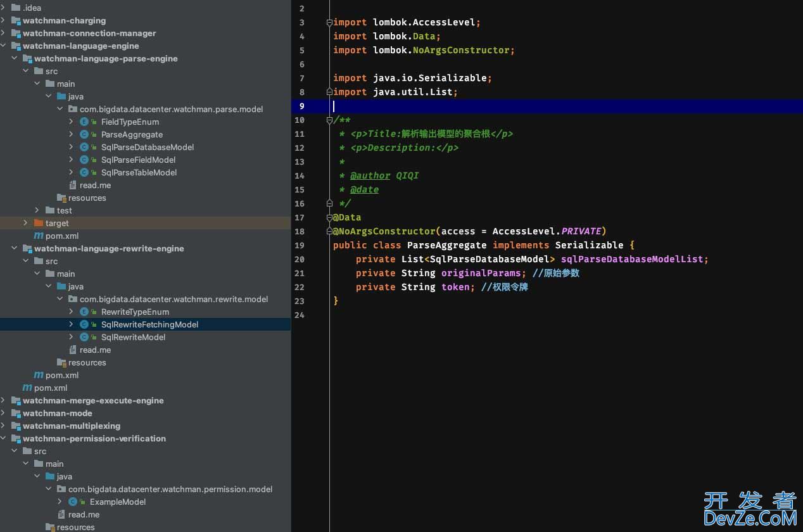Click the orange target folder icon
The image size is (803, 532).
click(39, 223)
